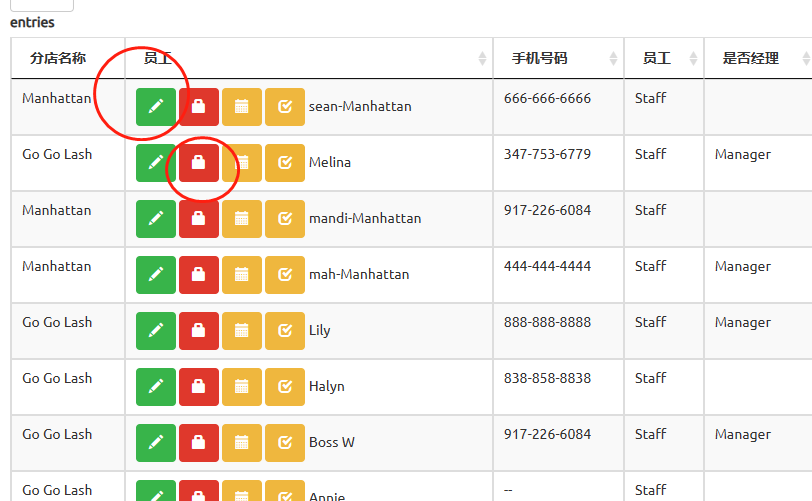Viewport: 812px width, 501px height.
Task: Click checkmark button for Halyn
Action: (x=285, y=387)
